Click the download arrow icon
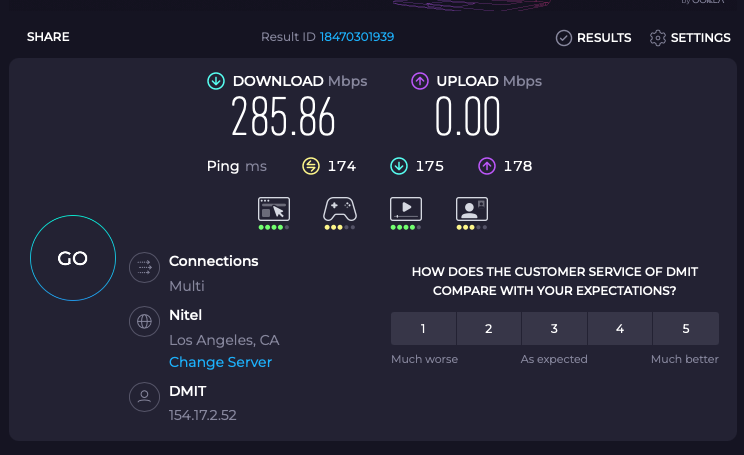The image size is (744, 455). (215, 81)
